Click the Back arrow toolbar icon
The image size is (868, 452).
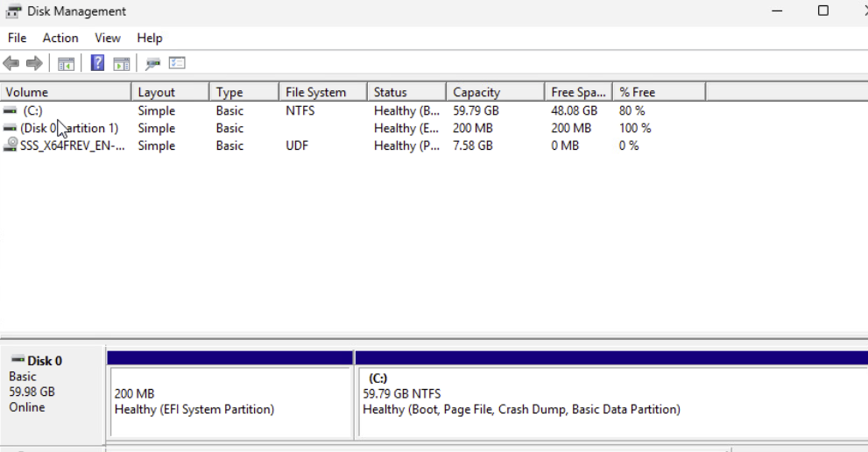coord(11,63)
